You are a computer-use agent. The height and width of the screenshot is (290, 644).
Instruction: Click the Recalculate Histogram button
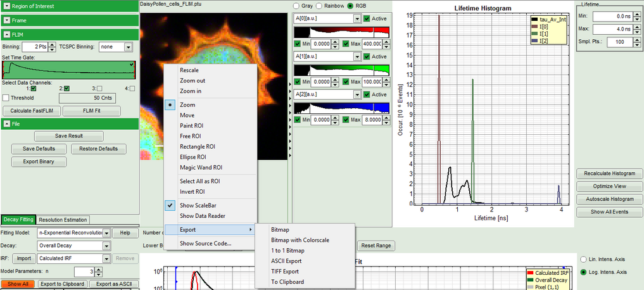pyautogui.click(x=609, y=173)
